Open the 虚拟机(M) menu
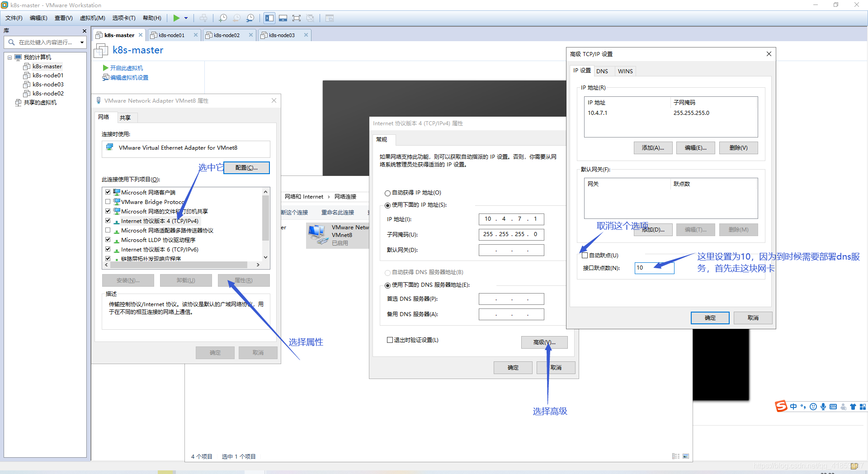Viewport: 868px width, 474px height. [x=92, y=18]
